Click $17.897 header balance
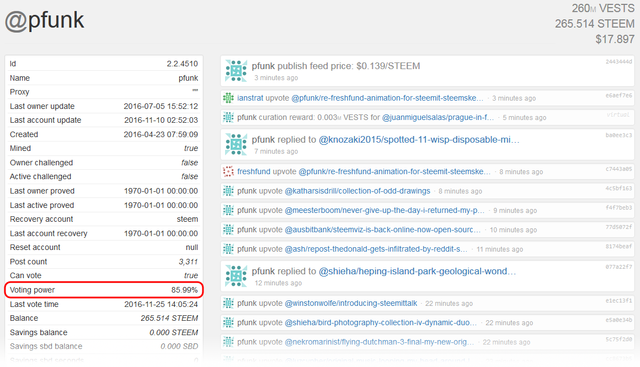 pyautogui.click(x=615, y=39)
